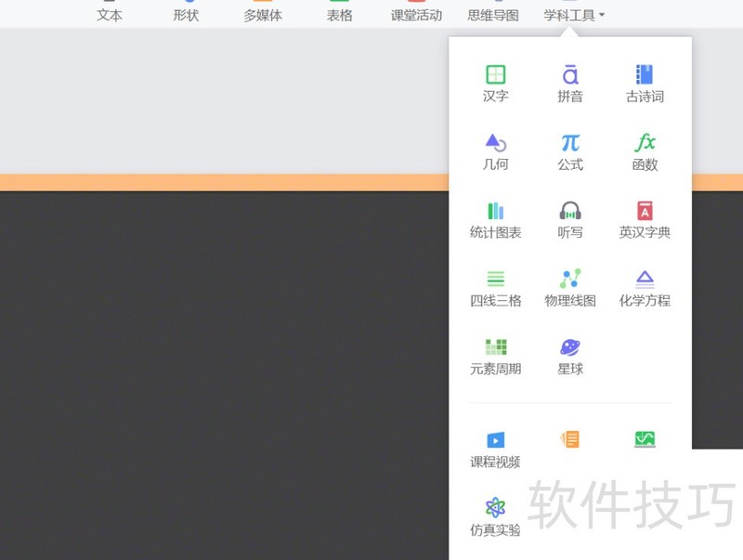The image size is (743, 560).
Task: Click the 思维导图 mind map toolbar item
Action: [x=493, y=15]
